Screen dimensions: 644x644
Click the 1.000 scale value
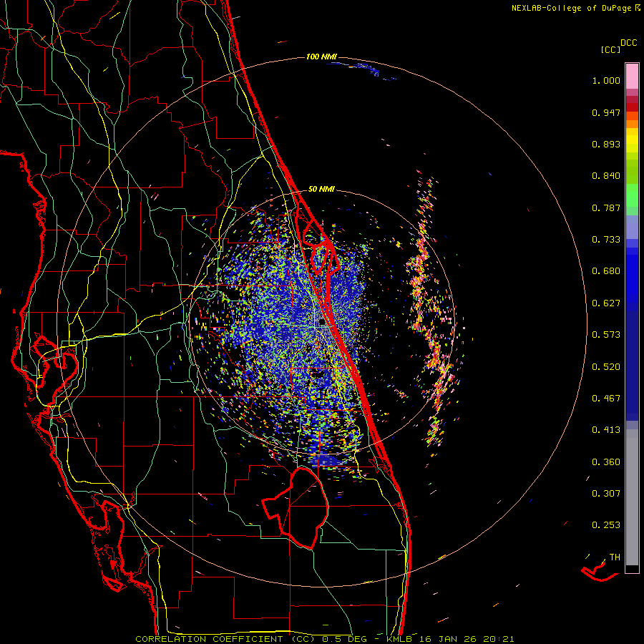(606, 80)
